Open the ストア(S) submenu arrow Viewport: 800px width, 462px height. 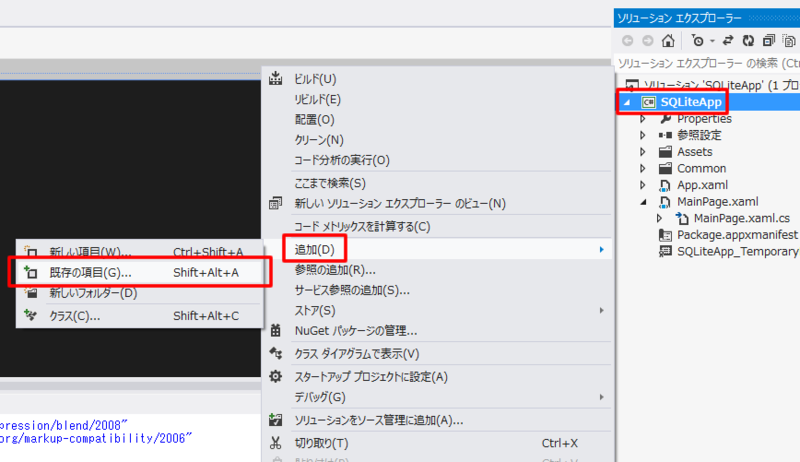[602, 311]
